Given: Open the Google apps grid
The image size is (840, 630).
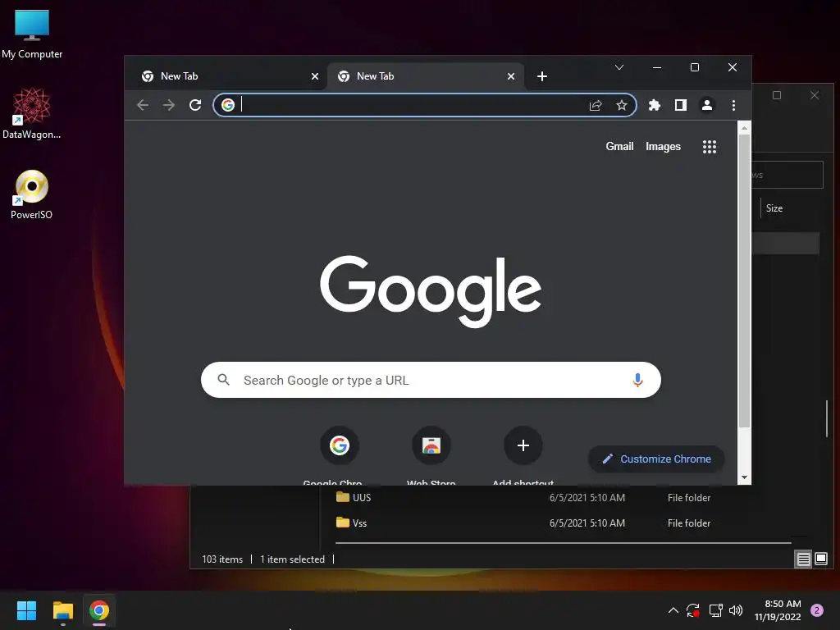Looking at the screenshot, I should (710, 147).
